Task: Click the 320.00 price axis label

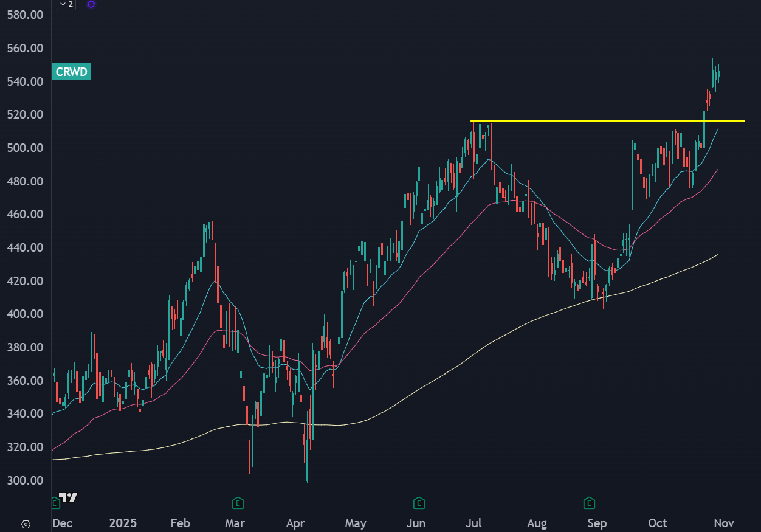Action: coord(24,447)
